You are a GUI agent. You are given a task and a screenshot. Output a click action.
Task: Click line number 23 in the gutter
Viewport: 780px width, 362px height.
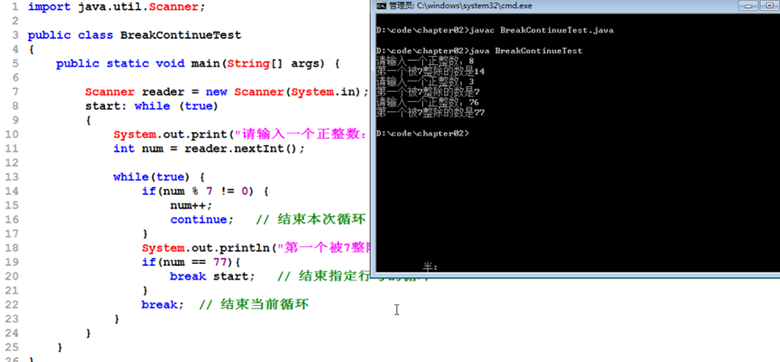11,318
